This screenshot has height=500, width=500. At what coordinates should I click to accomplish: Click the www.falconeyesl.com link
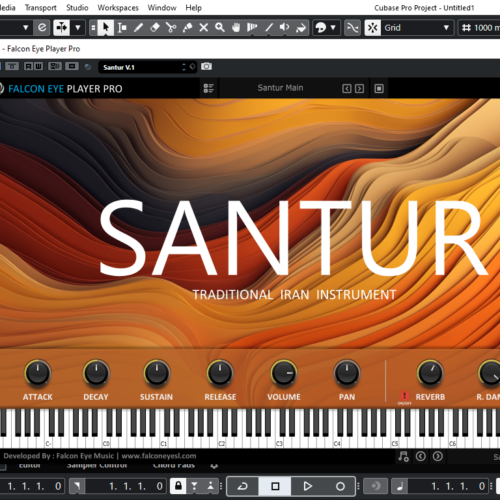point(159,456)
